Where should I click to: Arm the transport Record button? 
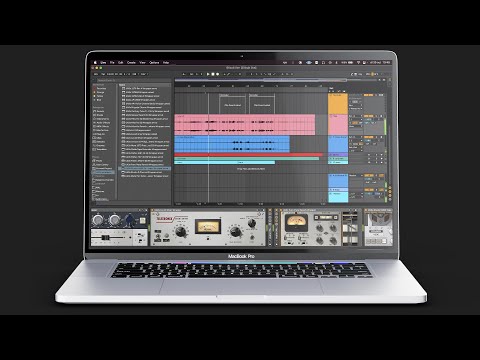pos(218,74)
